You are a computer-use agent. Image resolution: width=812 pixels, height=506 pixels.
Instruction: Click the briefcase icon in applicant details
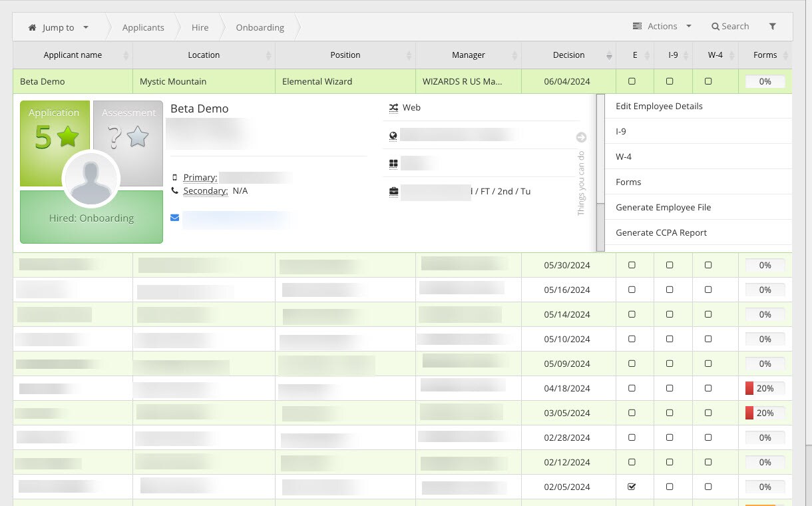pos(393,192)
